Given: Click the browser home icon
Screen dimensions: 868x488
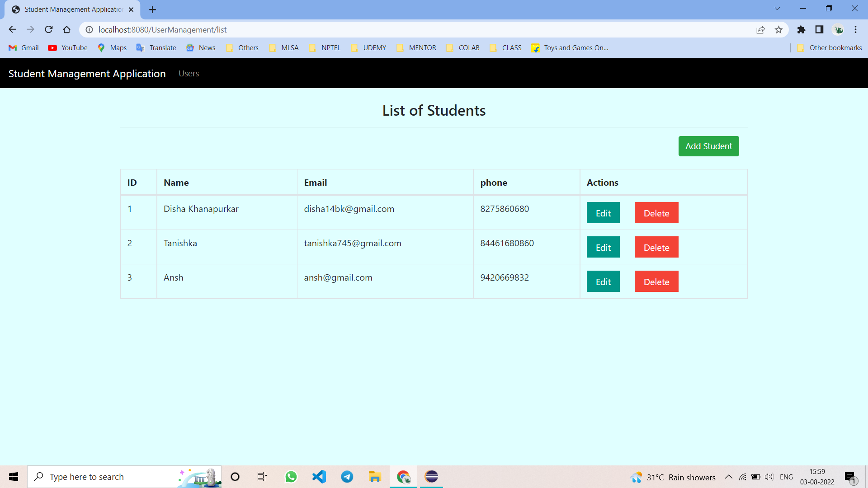Looking at the screenshot, I should (66, 29).
